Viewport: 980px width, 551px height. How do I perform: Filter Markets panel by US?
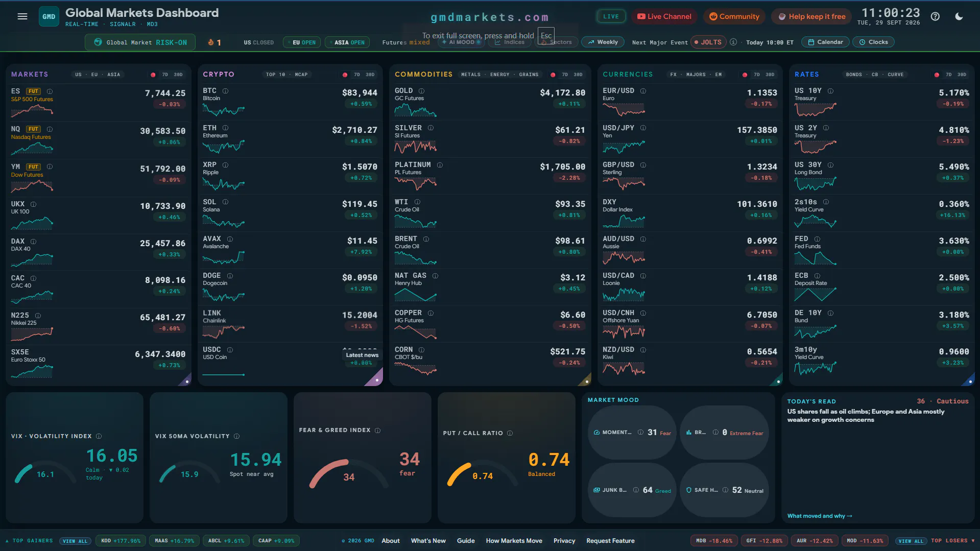(78, 75)
